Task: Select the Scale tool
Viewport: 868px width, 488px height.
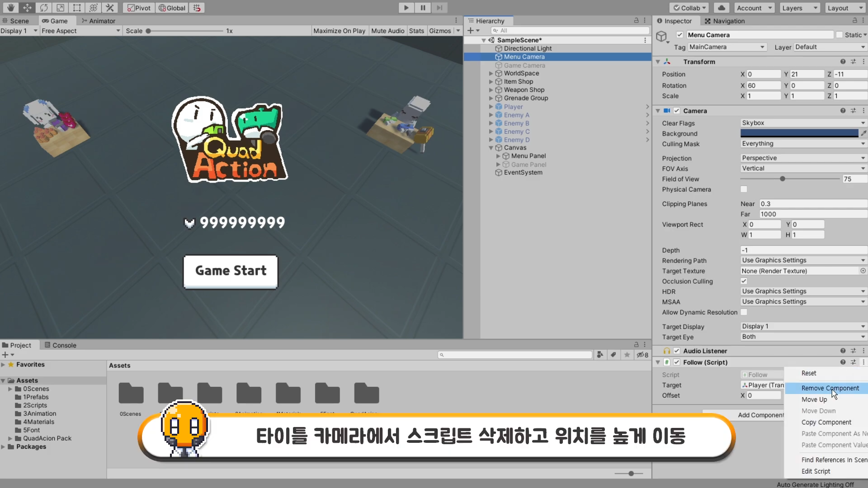Action: [x=60, y=8]
